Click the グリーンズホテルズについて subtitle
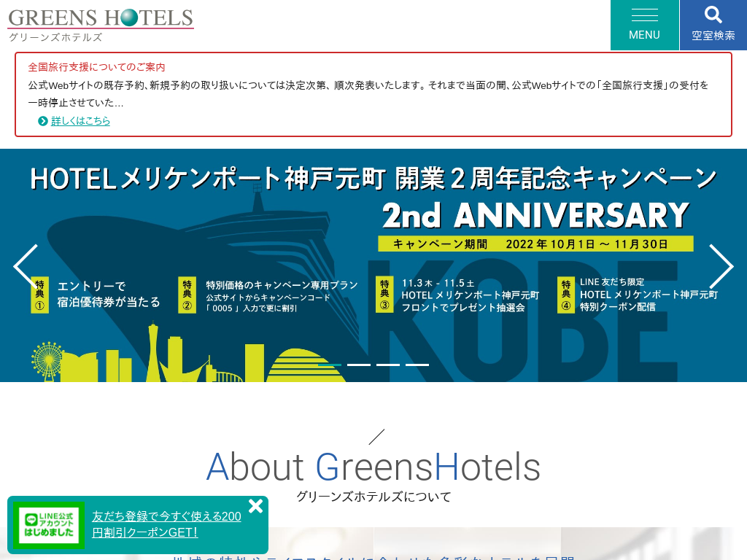Image resolution: width=747 pixels, height=560 pixels. click(373, 497)
